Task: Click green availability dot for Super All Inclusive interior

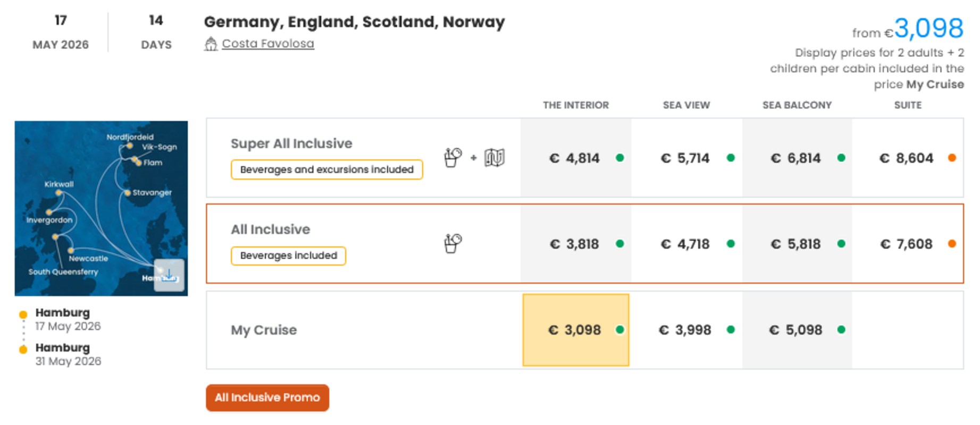Action: click(x=619, y=158)
